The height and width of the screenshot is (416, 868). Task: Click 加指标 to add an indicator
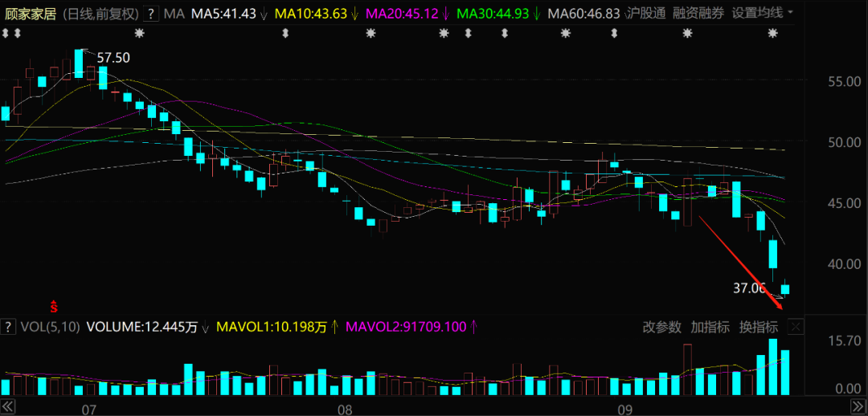710,327
